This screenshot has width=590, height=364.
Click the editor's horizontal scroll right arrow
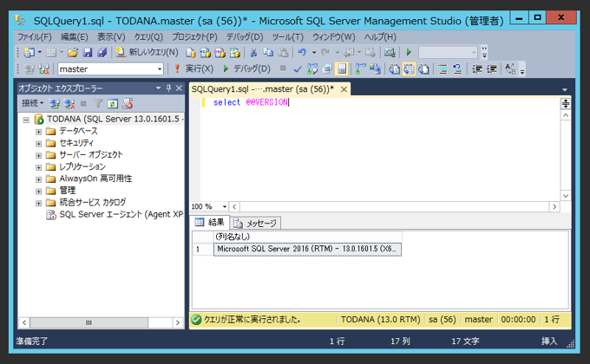point(554,206)
